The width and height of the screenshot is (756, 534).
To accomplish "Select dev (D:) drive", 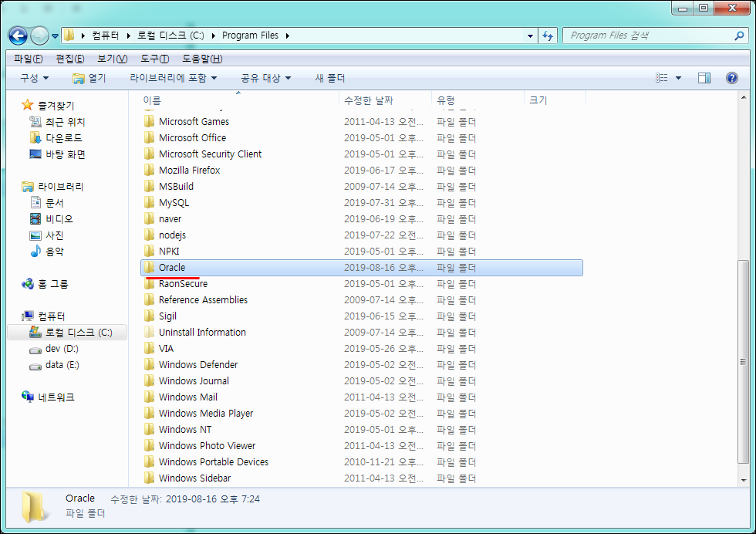I will [x=62, y=349].
